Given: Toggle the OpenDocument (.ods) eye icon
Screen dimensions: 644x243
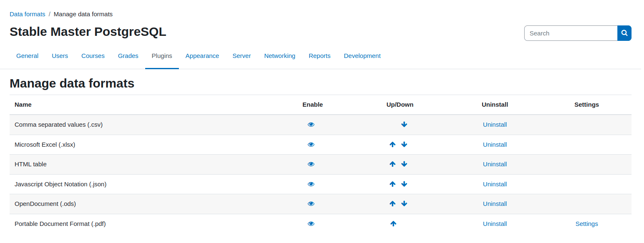Looking at the screenshot, I should [x=311, y=204].
